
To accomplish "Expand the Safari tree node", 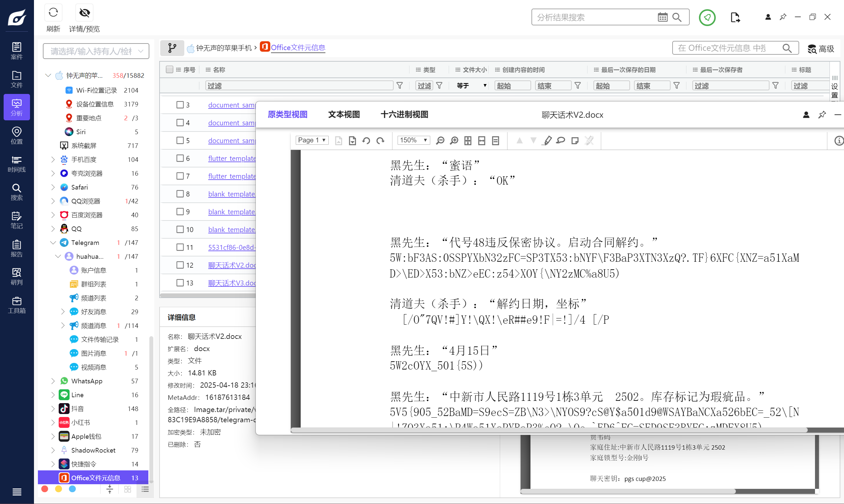I will pyautogui.click(x=53, y=187).
